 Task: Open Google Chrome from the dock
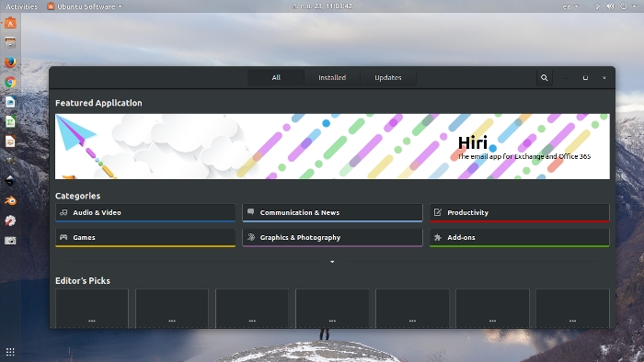pyautogui.click(x=10, y=82)
